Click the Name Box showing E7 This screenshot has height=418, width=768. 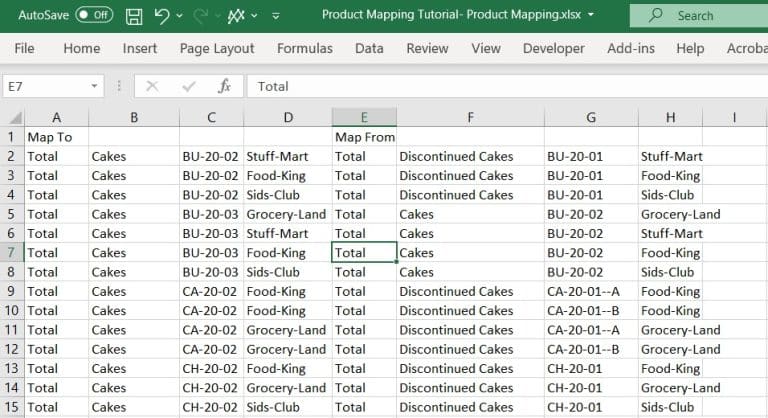[x=47, y=87]
